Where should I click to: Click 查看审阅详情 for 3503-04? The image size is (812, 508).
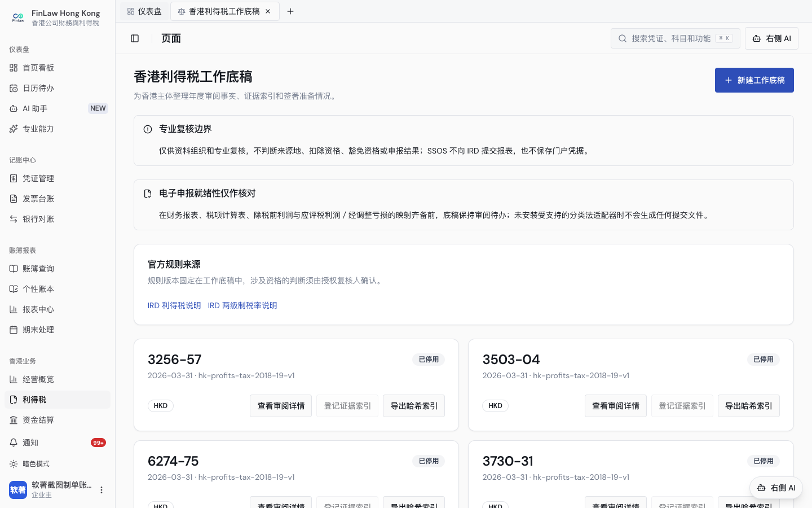coord(616,406)
